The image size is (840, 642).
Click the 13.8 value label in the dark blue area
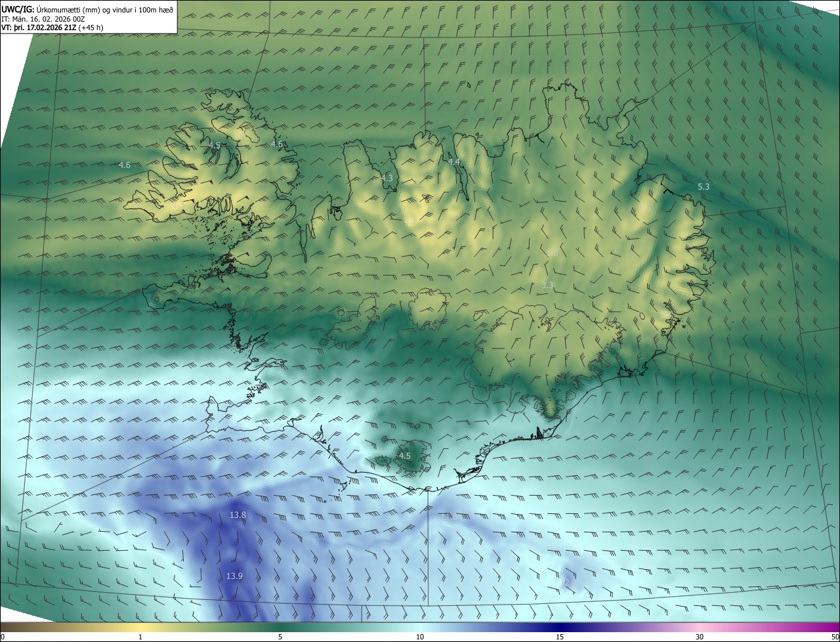pyautogui.click(x=238, y=515)
